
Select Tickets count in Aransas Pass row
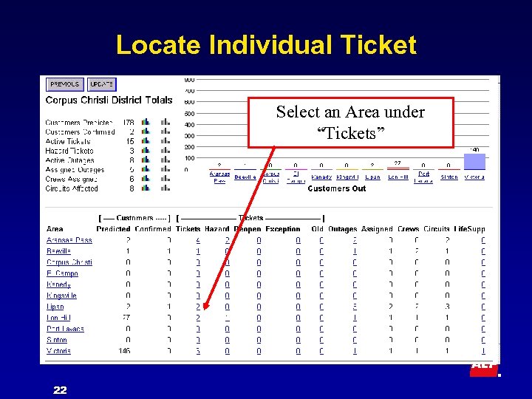(198, 240)
